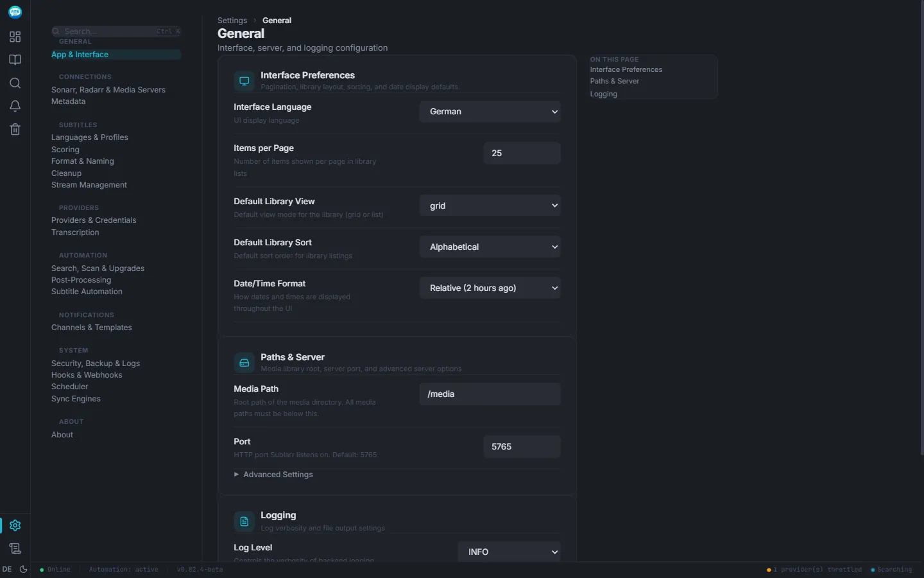924x578 pixels.
Task: Open Languages & Profiles settings
Action: 90,137
